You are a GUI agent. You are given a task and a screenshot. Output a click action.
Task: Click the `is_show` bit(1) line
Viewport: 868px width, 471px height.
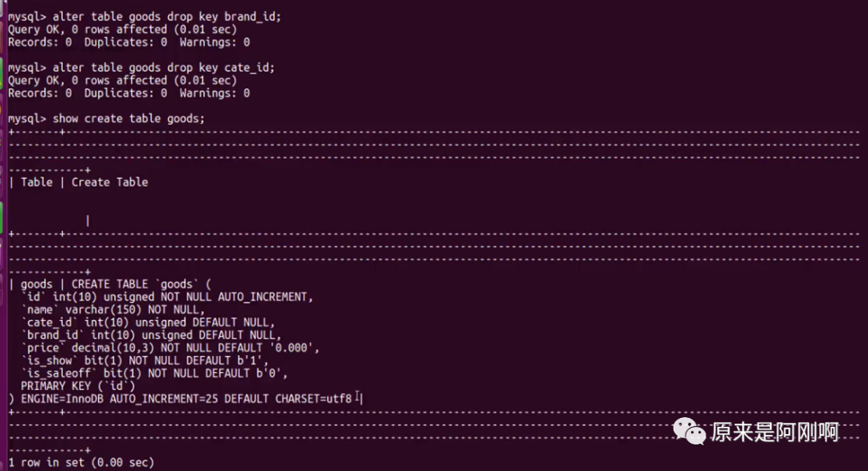pyautogui.click(x=145, y=360)
